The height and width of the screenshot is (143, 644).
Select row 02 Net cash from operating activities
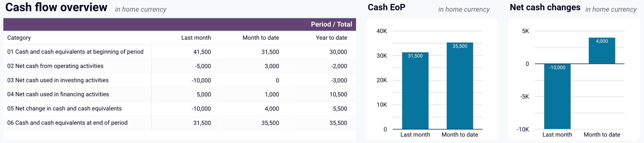click(x=180, y=66)
